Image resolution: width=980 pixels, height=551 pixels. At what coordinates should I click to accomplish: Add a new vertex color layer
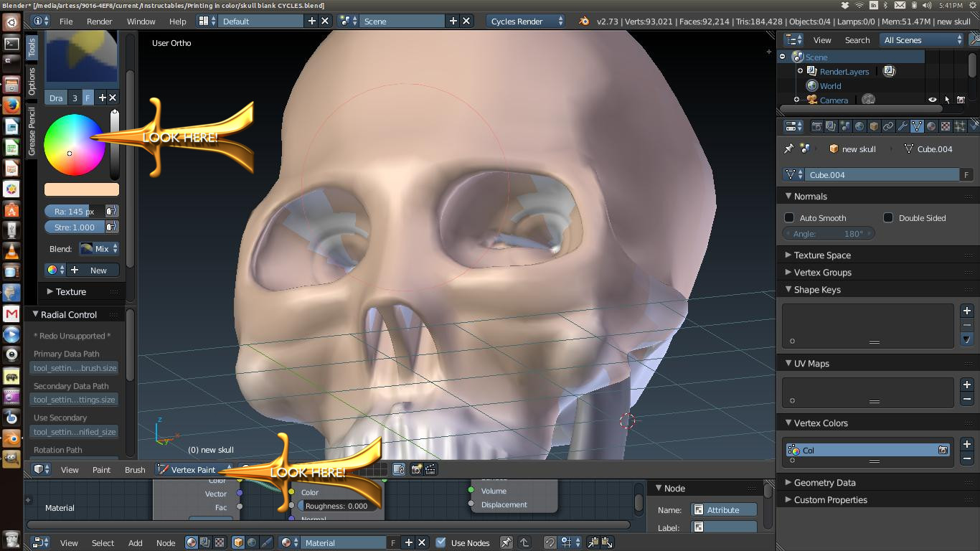pyautogui.click(x=967, y=444)
